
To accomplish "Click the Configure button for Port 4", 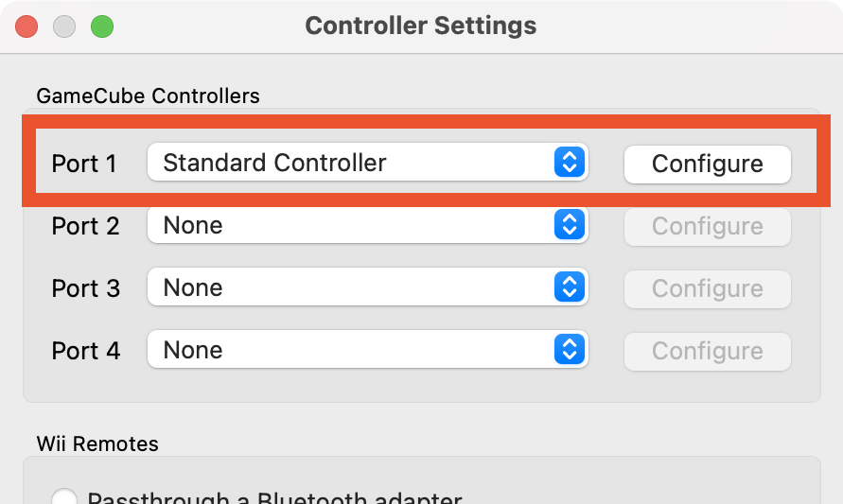I will click(x=708, y=351).
